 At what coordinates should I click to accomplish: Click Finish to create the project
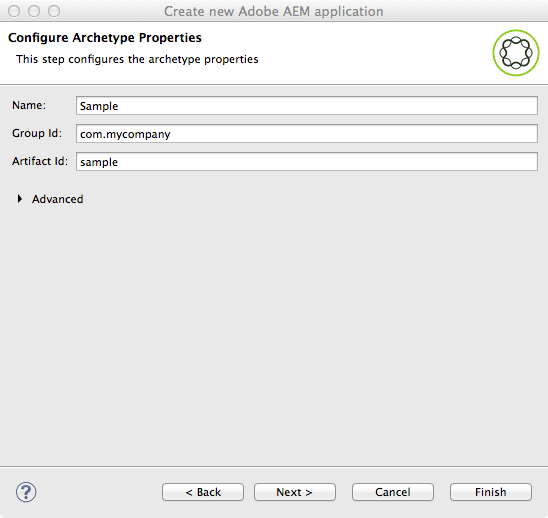pos(491,492)
